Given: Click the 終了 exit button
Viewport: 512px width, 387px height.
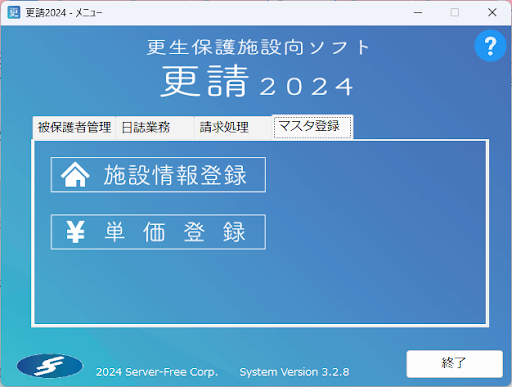Looking at the screenshot, I should 454,364.
